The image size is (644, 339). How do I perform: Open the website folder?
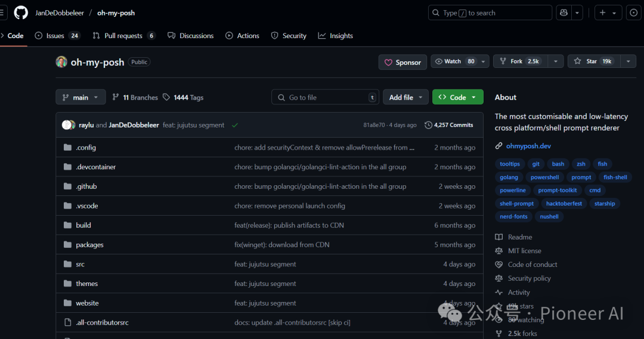(x=87, y=303)
